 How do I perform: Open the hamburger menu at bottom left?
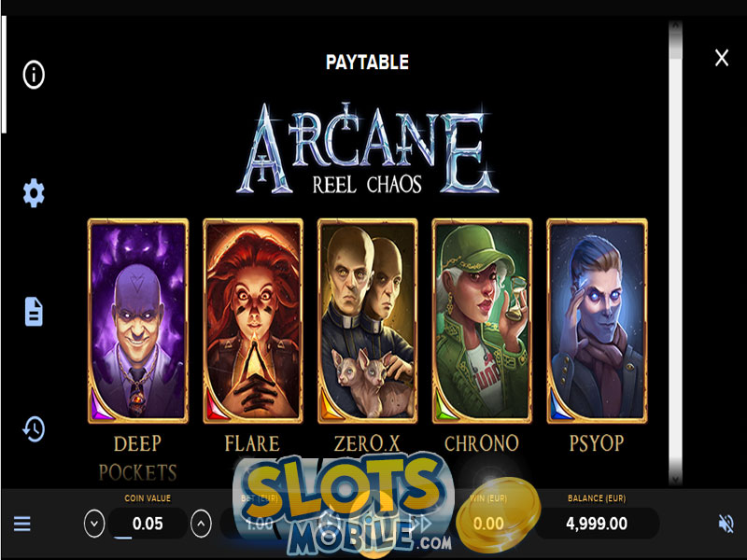point(21,524)
